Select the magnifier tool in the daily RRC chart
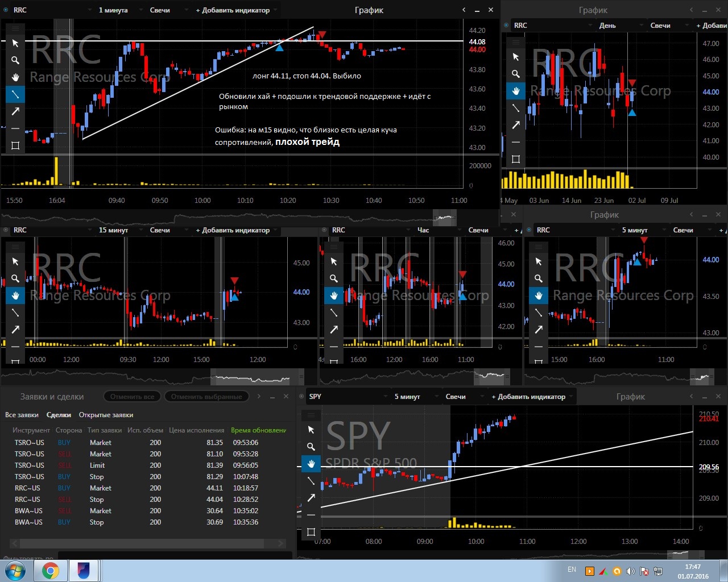Image resolution: width=728 pixels, height=582 pixels. [x=516, y=74]
